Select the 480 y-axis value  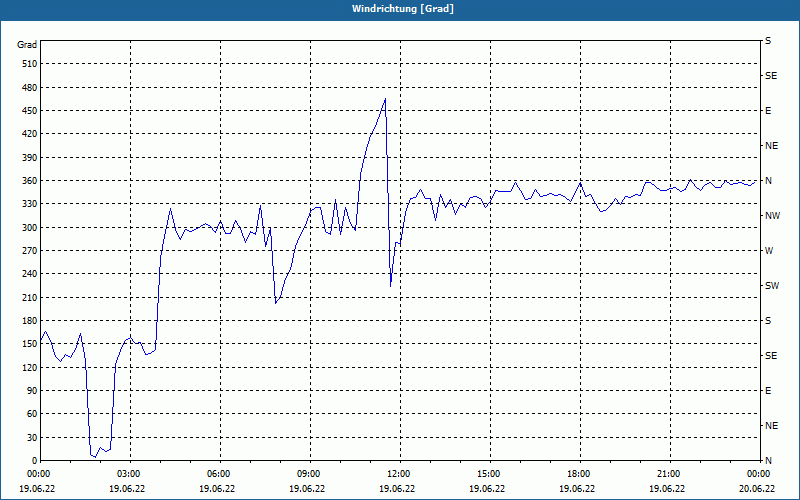[x=30, y=87]
